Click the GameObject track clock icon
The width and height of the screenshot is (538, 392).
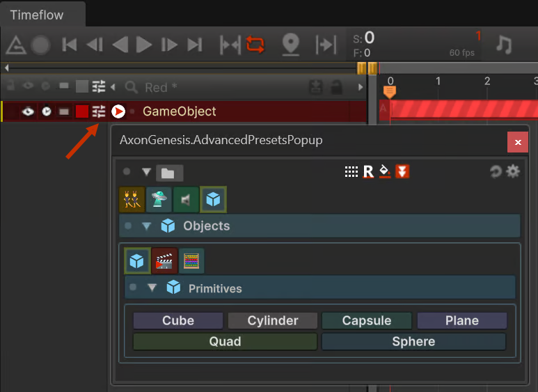coord(47,111)
